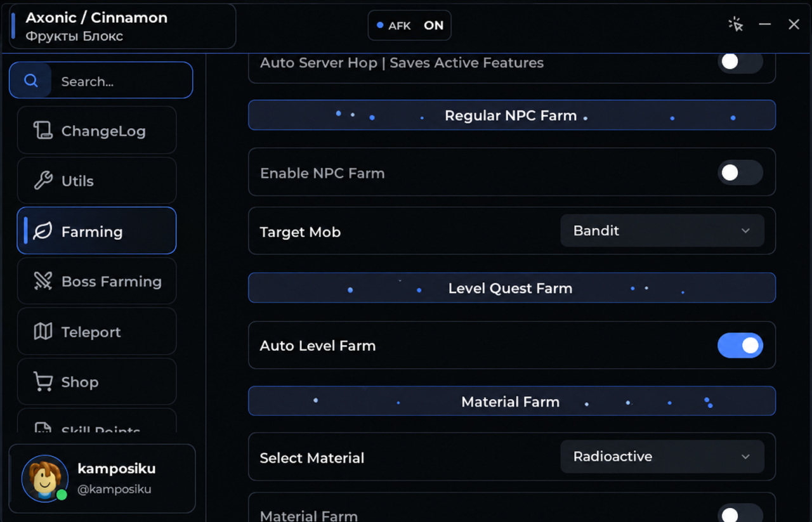
Task: Toggle the AFK ON button
Action: 409,25
